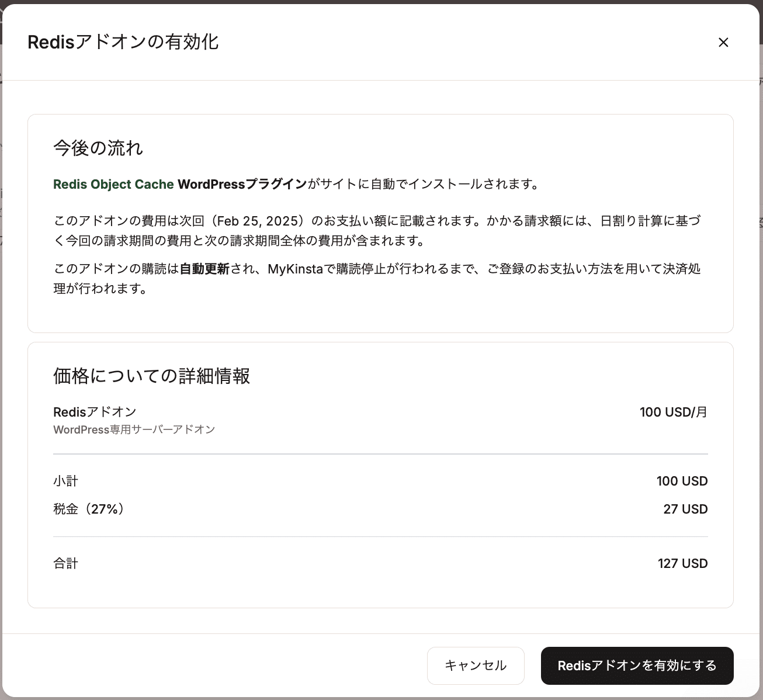
Task: Select the 100 USD subtotal amount
Action: (682, 480)
